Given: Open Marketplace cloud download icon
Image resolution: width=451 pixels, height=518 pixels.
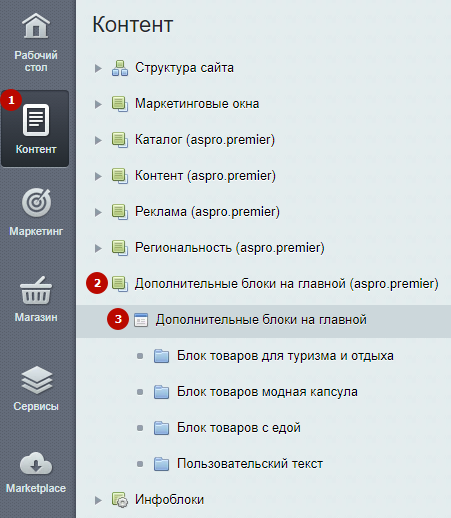Looking at the screenshot, I should click(x=36, y=463).
